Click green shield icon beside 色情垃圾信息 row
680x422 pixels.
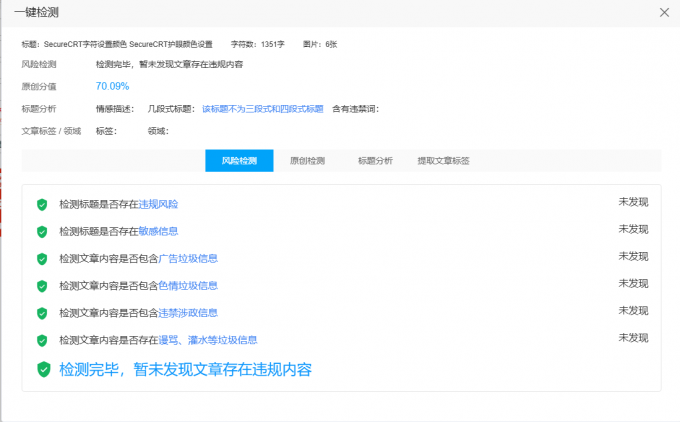42,286
